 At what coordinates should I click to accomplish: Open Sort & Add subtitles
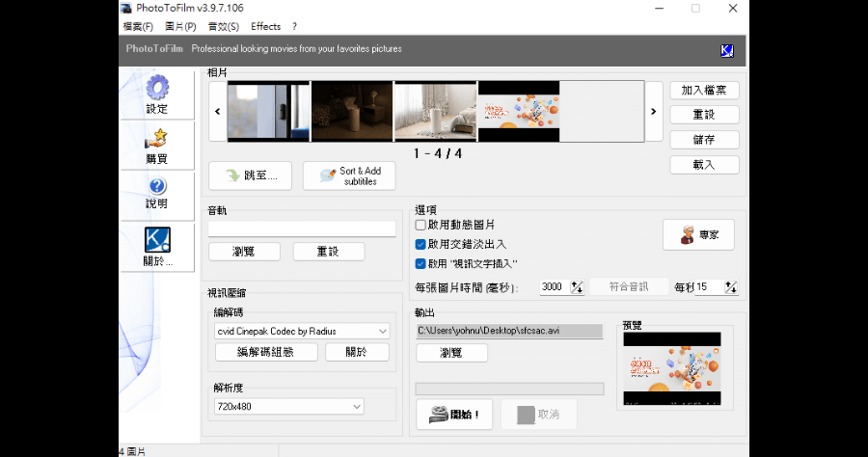tap(349, 175)
